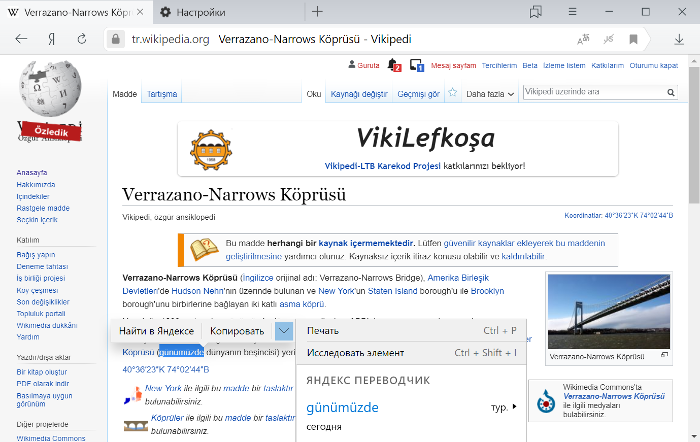The width and height of the screenshot is (700, 442).
Task: Click Копировать in the selection popup
Action: click(x=237, y=331)
